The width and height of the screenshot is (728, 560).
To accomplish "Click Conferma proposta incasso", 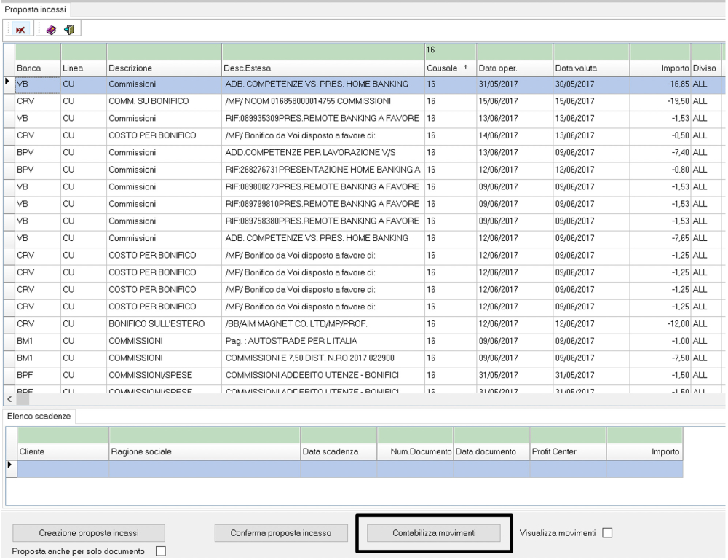I will point(280,534).
